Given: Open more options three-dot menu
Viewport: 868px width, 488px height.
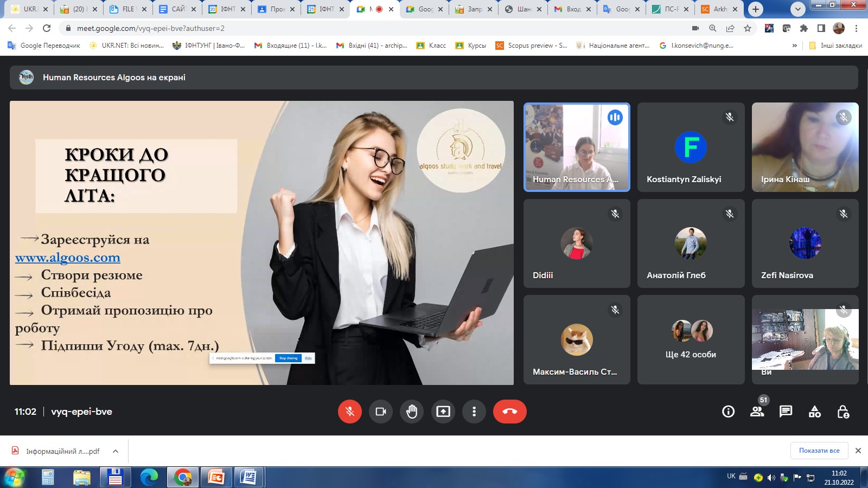Looking at the screenshot, I should [x=474, y=412].
